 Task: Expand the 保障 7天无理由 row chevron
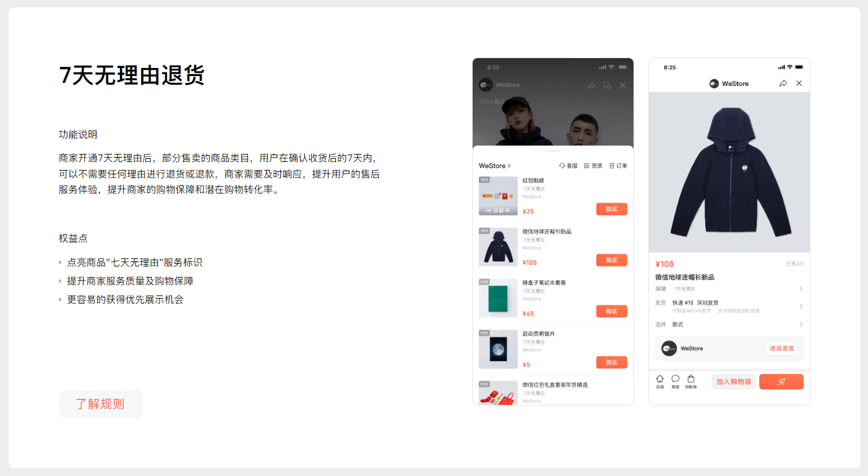point(801,289)
